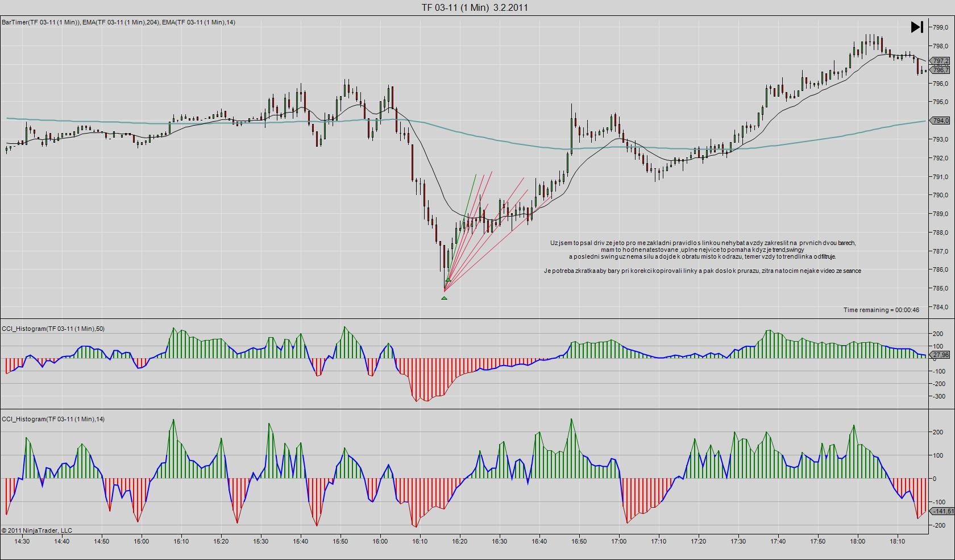The width and height of the screenshot is (955, 560).
Task: Select the lower green up-triangle marker
Action: click(x=444, y=298)
